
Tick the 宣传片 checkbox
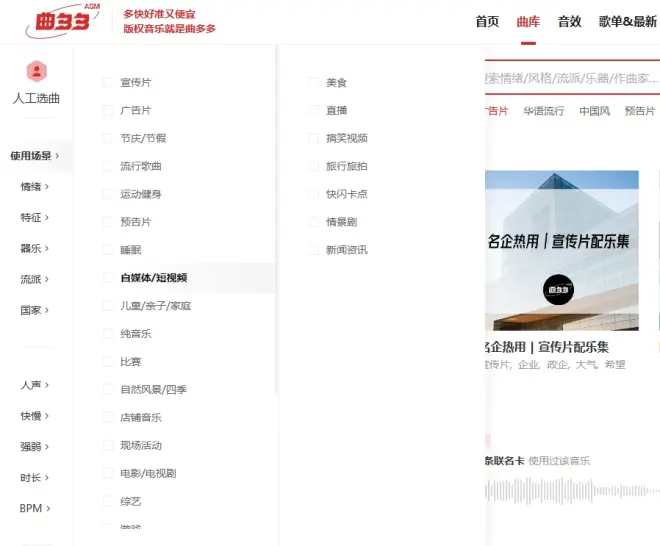coord(108,82)
